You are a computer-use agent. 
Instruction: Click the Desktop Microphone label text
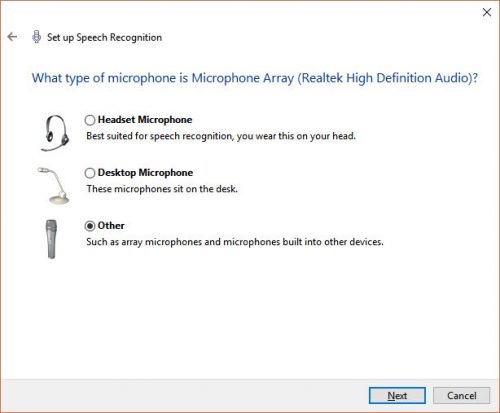[x=145, y=173]
